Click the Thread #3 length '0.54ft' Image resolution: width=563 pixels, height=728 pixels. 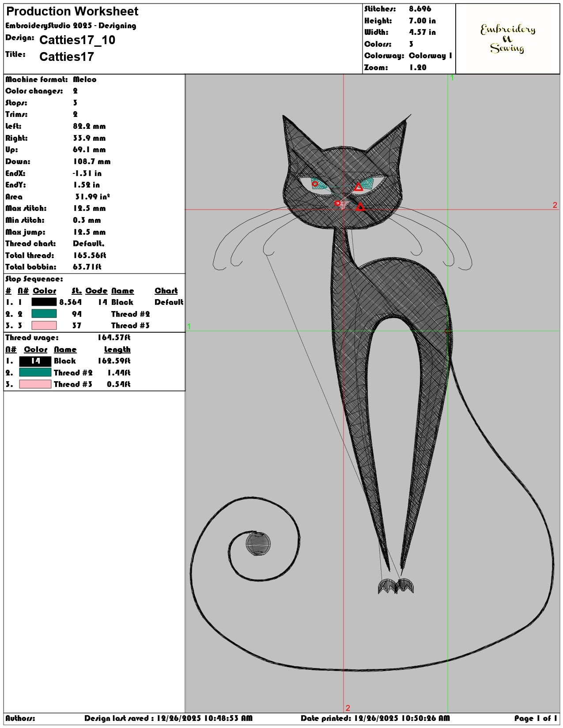tap(119, 384)
